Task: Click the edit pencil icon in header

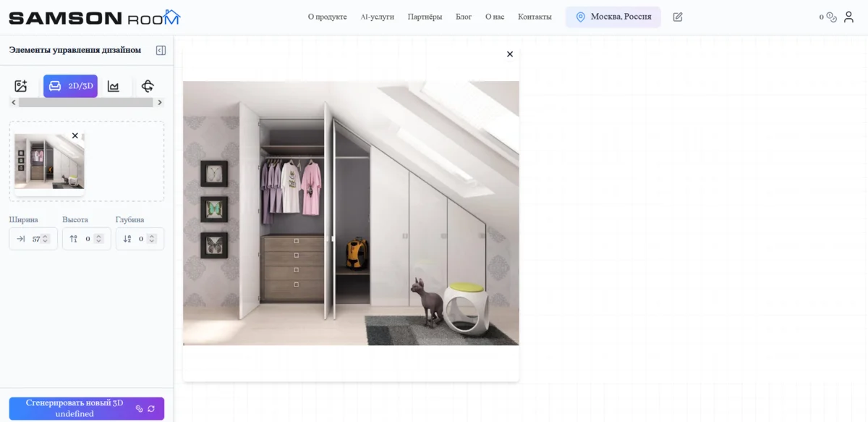Action: (x=678, y=17)
